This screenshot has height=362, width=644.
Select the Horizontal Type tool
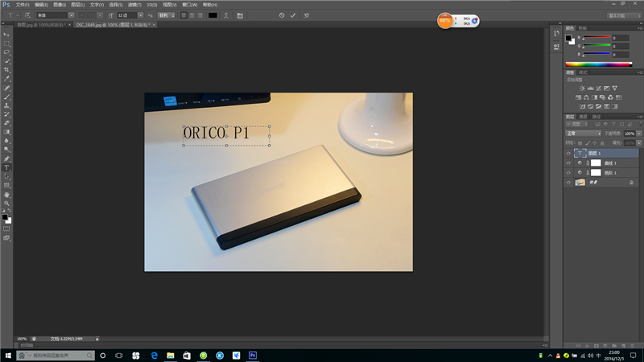pos(6,168)
